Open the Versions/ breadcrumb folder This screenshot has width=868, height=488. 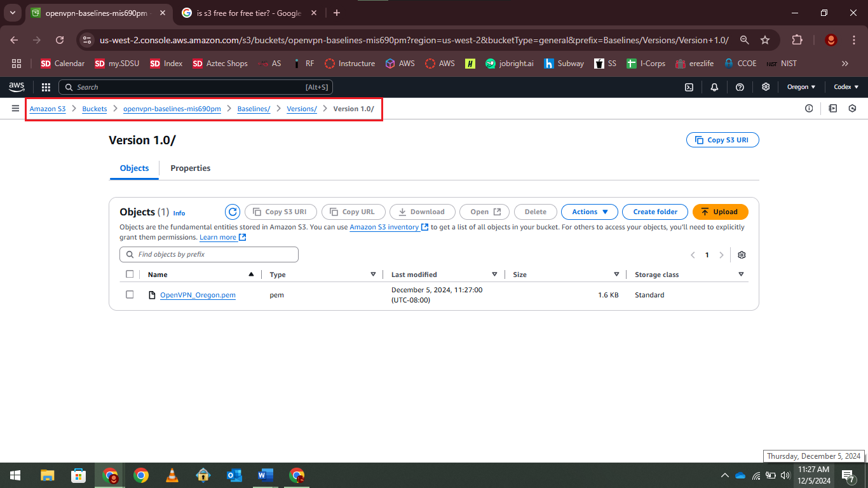[x=302, y=109]
